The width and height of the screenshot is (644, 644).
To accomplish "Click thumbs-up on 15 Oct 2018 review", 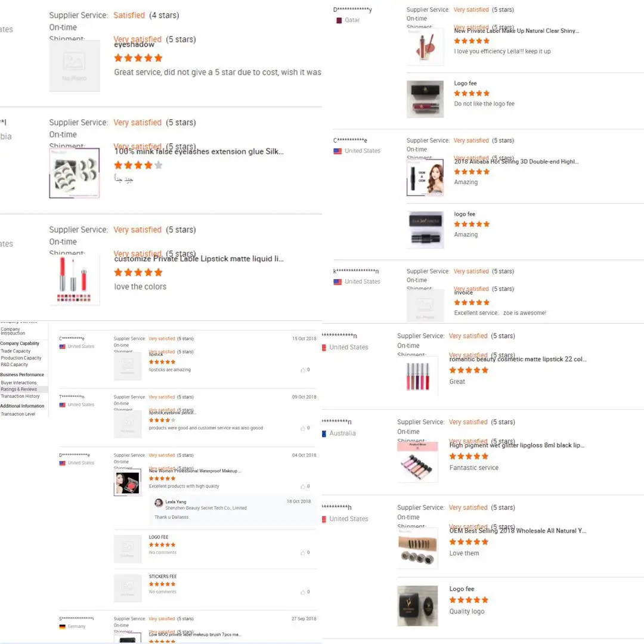I will pyautogui.click(x=303, y=370).
